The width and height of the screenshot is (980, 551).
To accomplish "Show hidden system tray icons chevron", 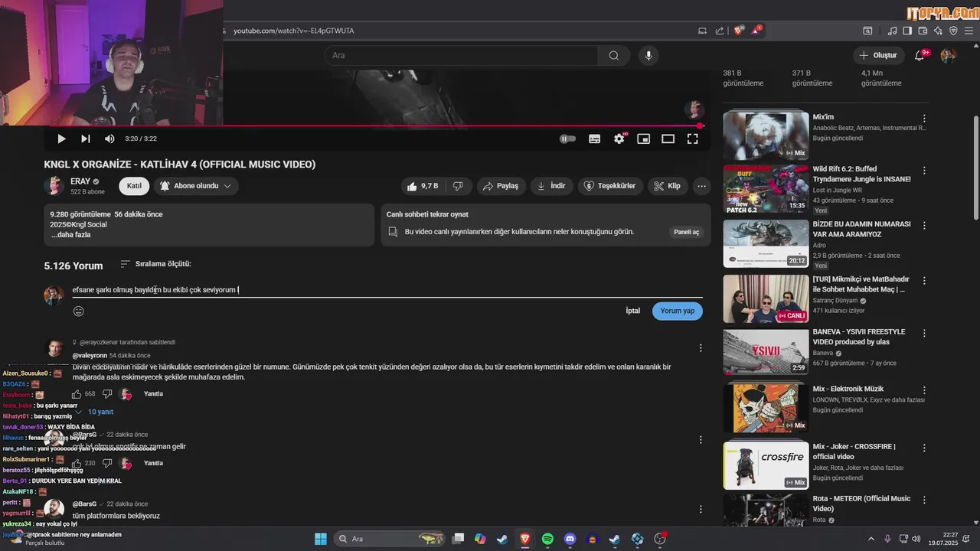I will 871,539.
